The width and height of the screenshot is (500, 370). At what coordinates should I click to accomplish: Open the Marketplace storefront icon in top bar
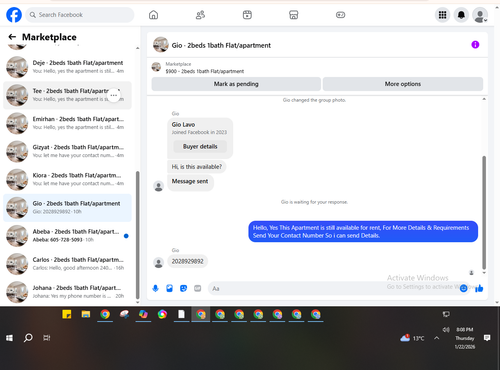tap(293, 15)
